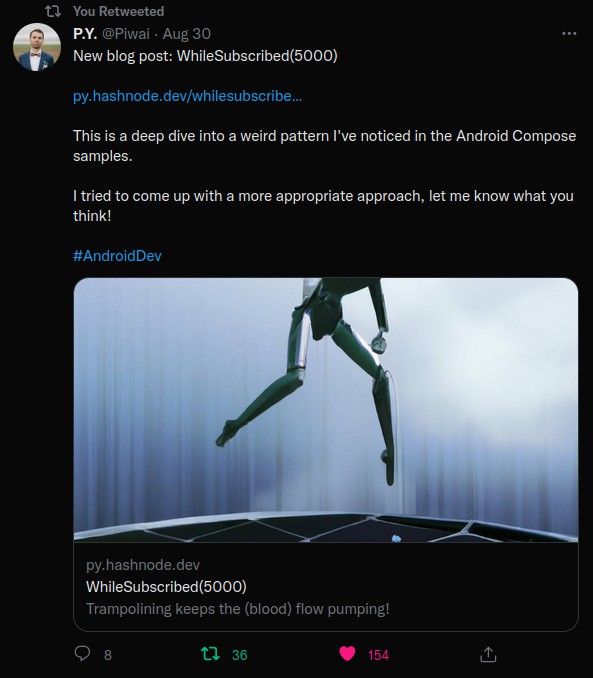
Task: Open P.Y. profile picture avatar
Action: 37,47
